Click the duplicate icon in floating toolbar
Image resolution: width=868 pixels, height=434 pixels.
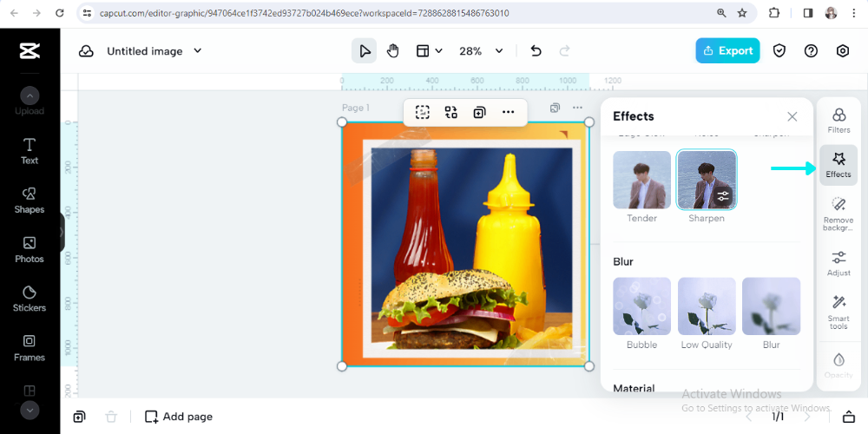[x=479, y=112]
